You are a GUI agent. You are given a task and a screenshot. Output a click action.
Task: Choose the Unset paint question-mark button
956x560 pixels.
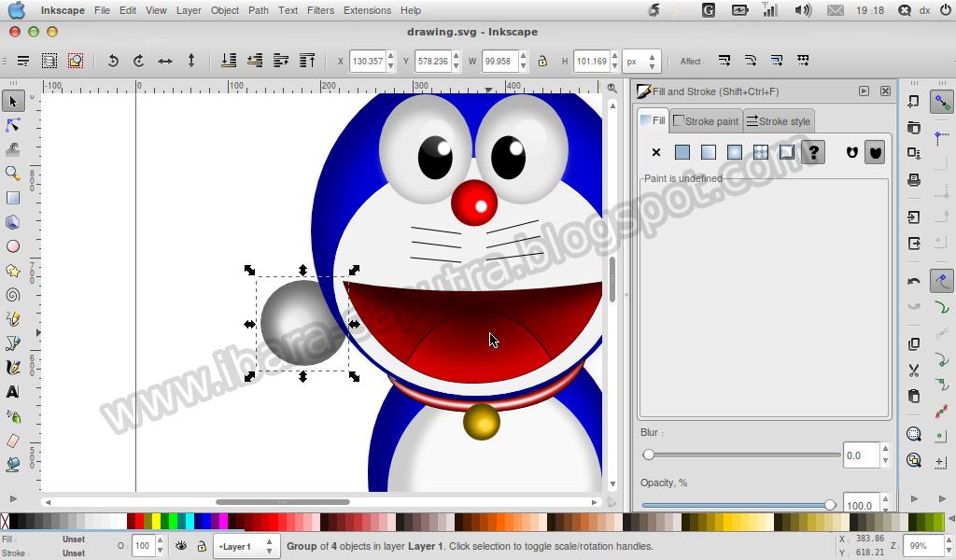coord(813,152)
